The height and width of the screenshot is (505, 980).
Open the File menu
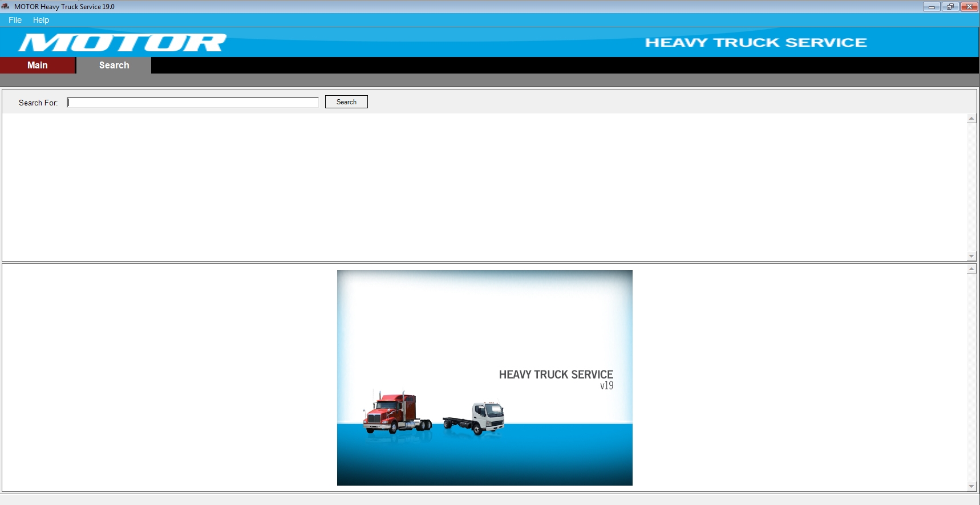(x=15, y=20)
